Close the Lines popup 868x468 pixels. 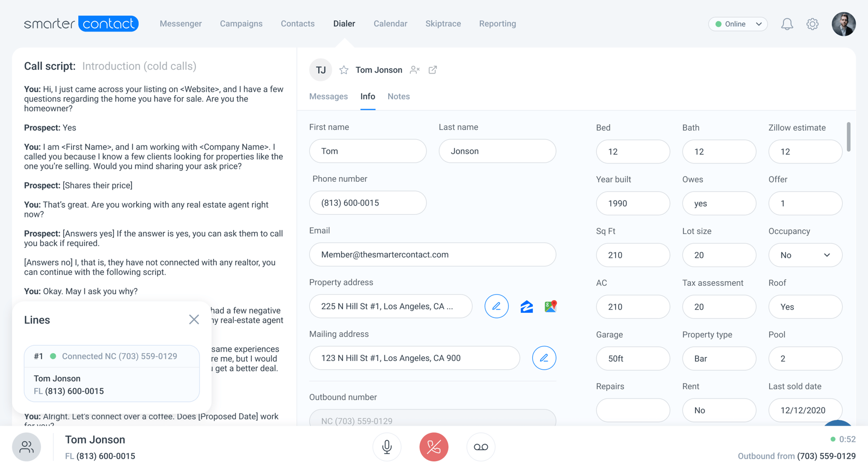pyautogui.click(x=194, y=319)
